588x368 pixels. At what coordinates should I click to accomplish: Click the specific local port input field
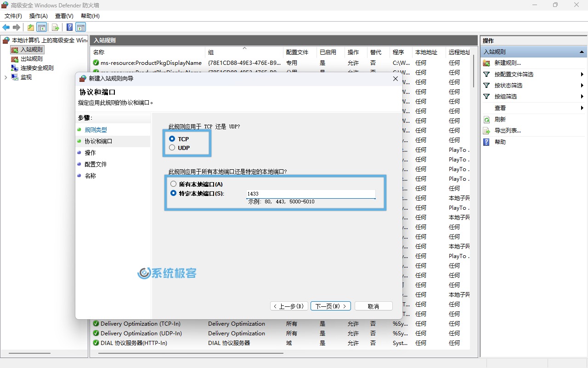point(311,194)
